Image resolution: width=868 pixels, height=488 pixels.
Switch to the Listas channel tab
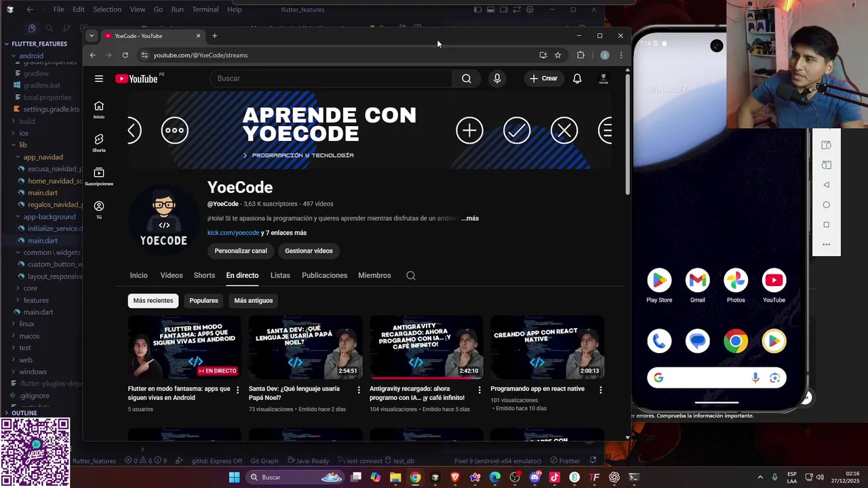[x=280, y=275]
